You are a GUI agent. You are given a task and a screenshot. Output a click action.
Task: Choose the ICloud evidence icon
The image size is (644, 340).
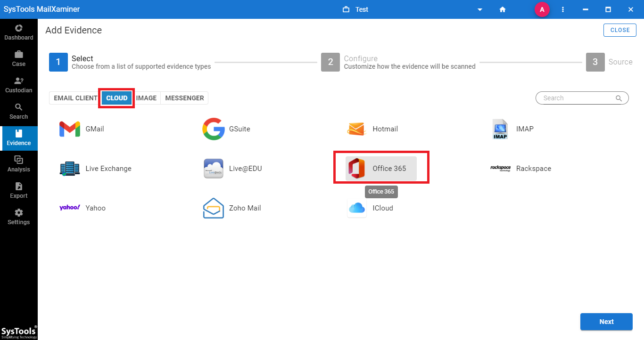coord(357,208)
